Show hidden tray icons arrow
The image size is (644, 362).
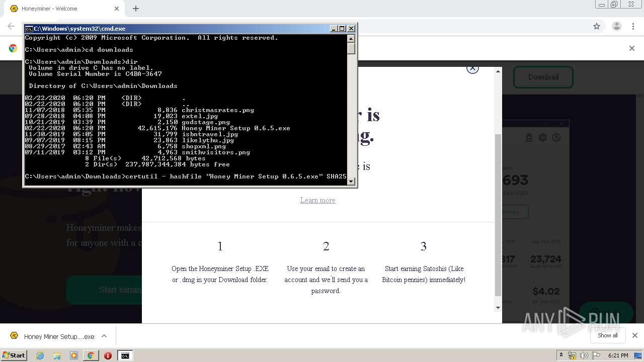click(x=561, y=355)
